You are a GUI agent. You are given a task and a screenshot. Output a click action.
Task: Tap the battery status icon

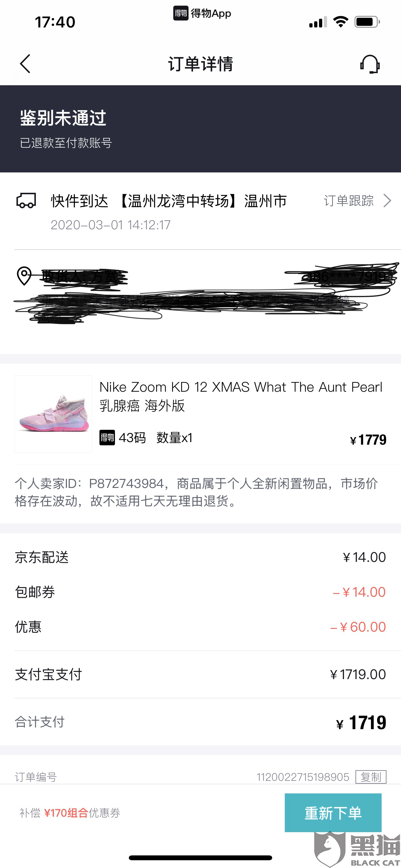(x=367, y=22)
